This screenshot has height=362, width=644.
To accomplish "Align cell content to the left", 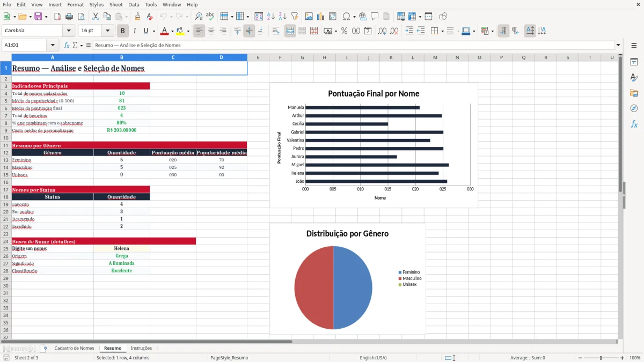I will (x=200, y=31).
